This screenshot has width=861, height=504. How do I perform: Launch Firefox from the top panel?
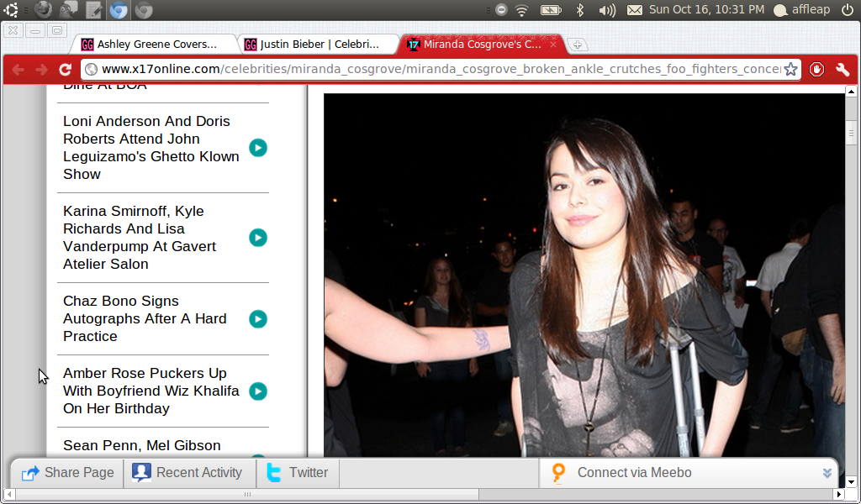(x=44, y=10)
